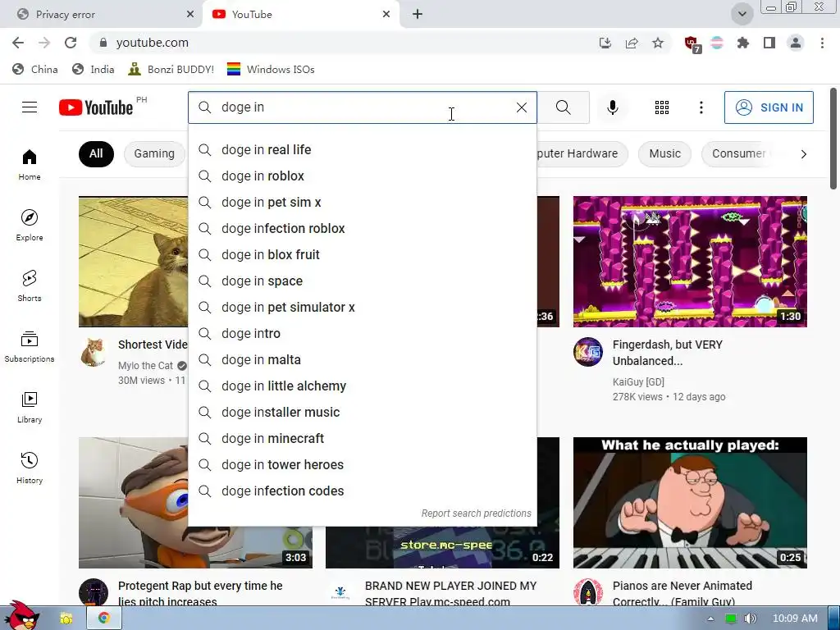Choose suggestion doge in pet simulator x
The height and width of the screenshot is (630, 840).
point(363,308)
